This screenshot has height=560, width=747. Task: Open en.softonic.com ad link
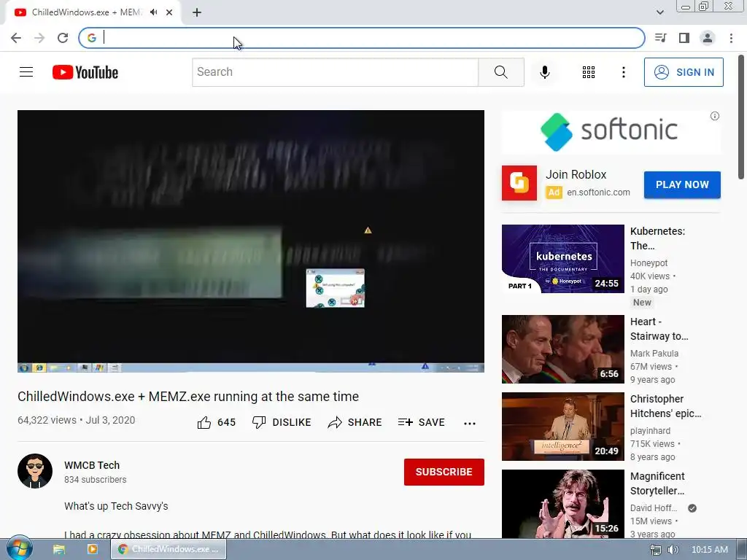point(598,192)
